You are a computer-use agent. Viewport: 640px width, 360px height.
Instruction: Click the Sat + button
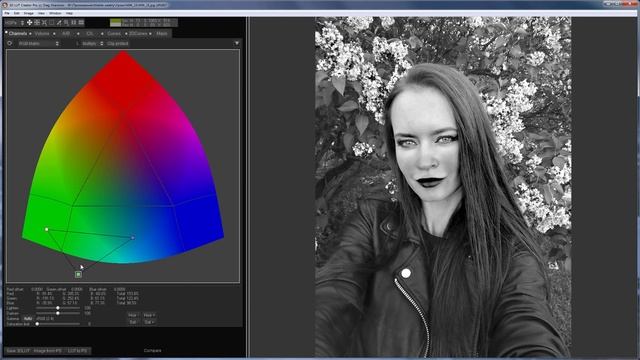coord(149,322)
